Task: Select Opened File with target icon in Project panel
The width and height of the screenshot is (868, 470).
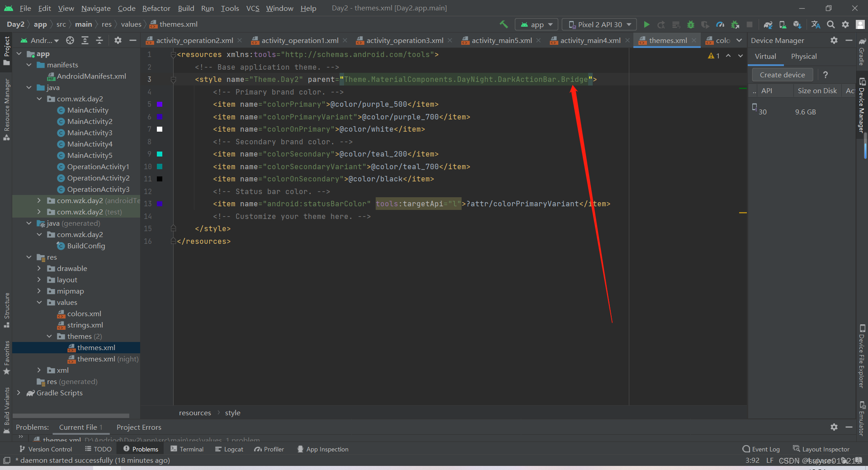Action: 70,40
